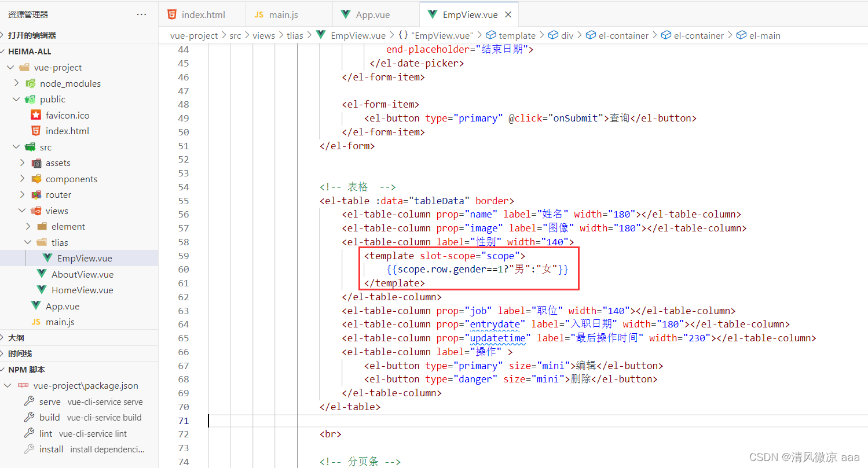Collapse vue-project\package.json scripts list

[x=7, y=386]
